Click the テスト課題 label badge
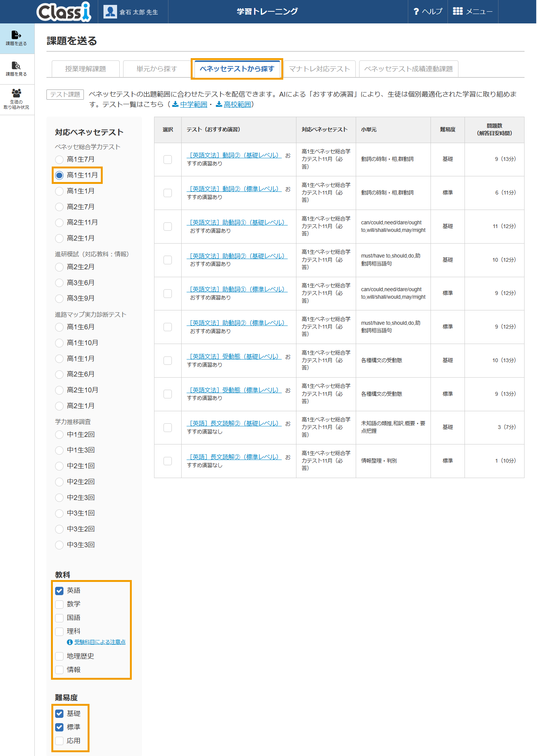Image resolution: width=537 pixels, height=756 pixels. [65, 94]
